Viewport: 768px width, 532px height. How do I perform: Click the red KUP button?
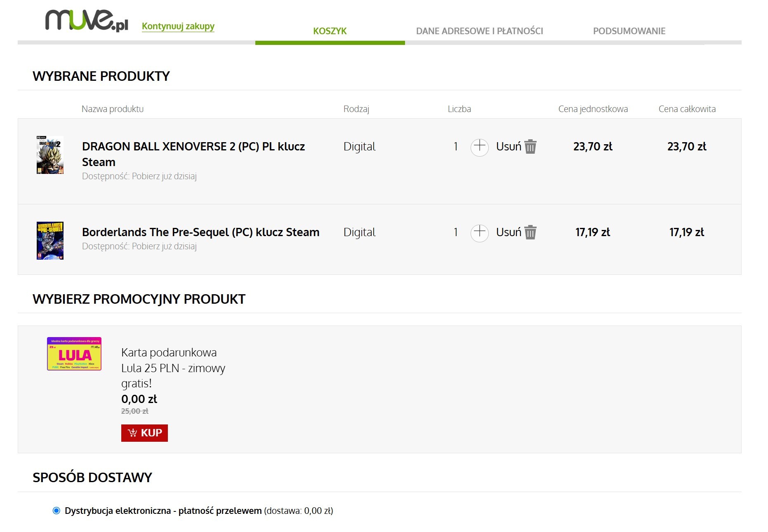point(144,433)
